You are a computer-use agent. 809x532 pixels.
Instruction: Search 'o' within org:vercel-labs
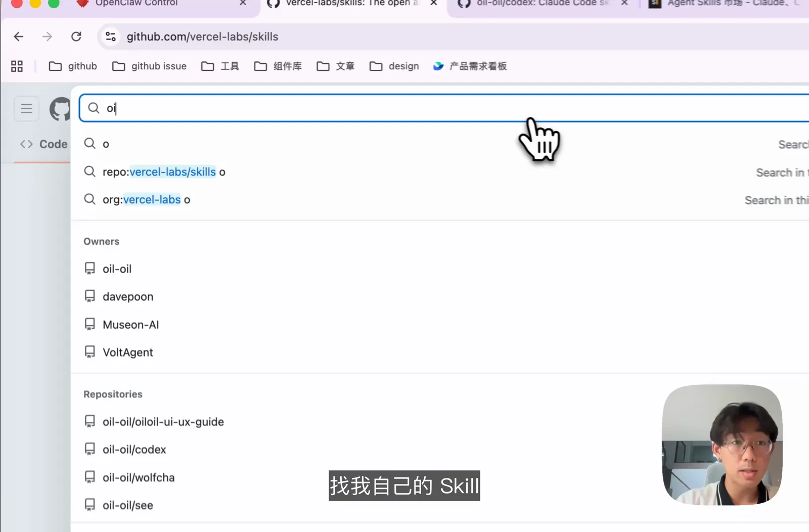440,200
